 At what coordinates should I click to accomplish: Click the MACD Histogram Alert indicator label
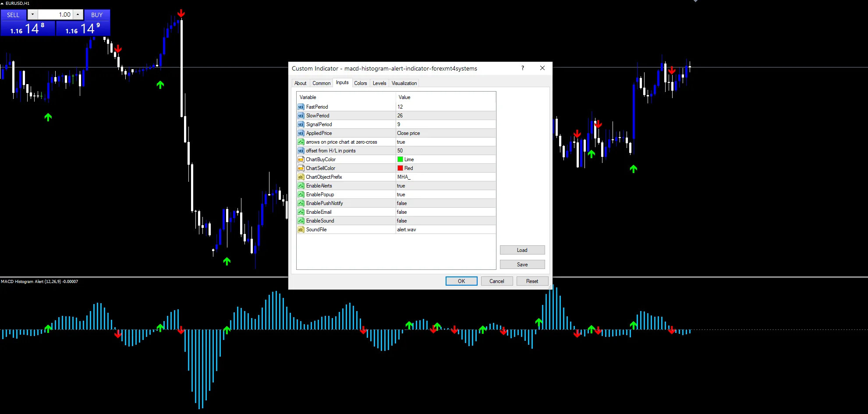pos(39,282)
